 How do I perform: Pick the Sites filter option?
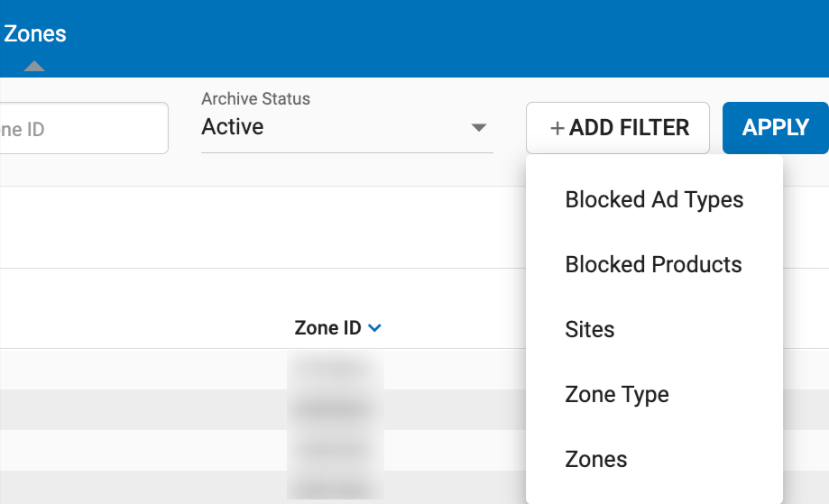coord(590,329)
